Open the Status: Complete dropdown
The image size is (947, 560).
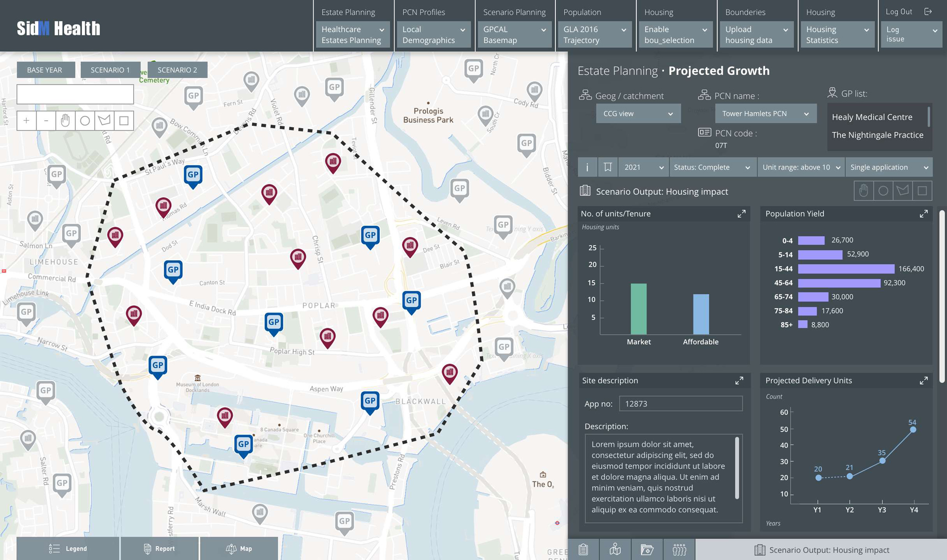[712, 167]
